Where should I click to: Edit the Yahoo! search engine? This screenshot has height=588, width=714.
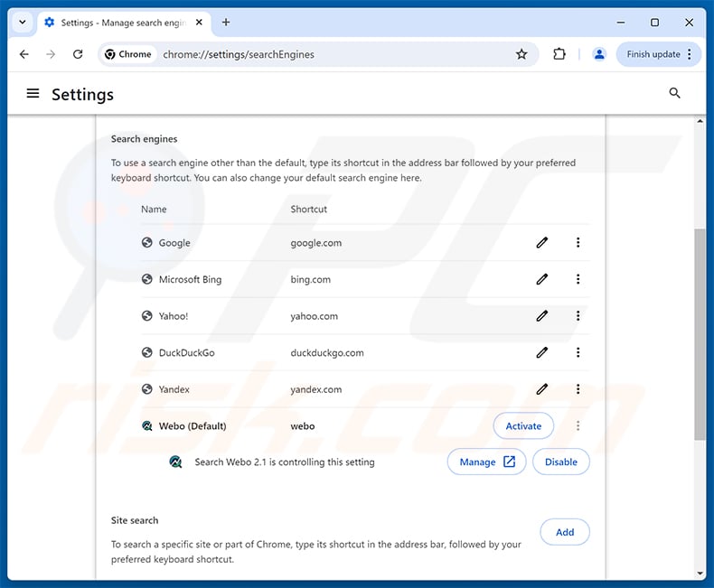pyautogui.click(x=542, y=316)
